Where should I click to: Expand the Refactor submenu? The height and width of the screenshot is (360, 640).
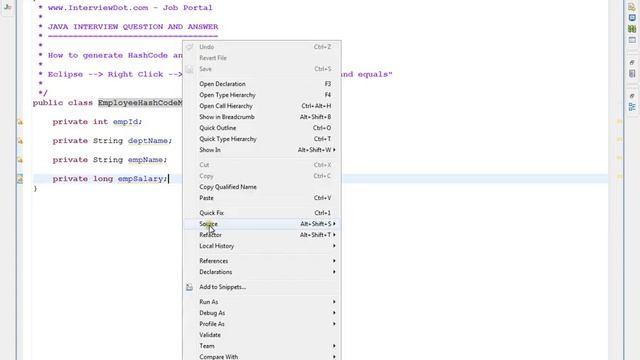pos(262,235)
